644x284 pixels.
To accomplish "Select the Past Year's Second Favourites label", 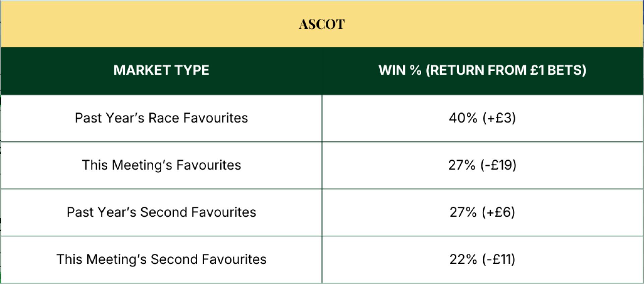I will tap(161, 212).
